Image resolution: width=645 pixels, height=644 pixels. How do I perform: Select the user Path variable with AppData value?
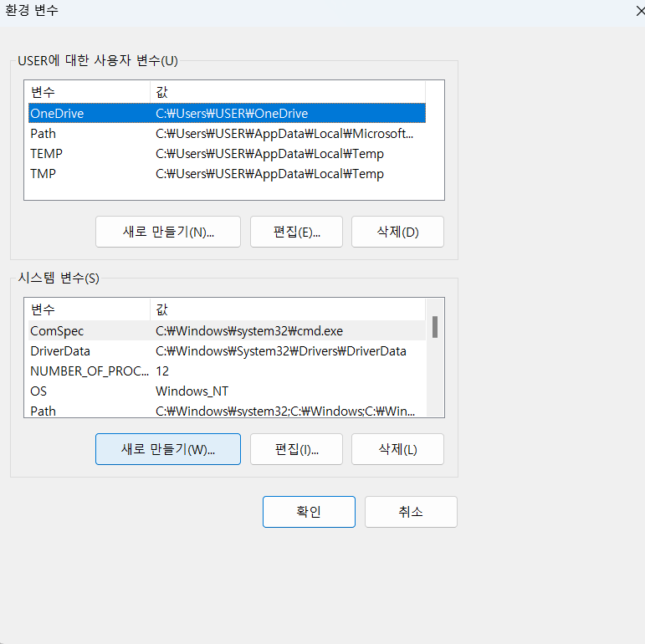coord(227,133)
